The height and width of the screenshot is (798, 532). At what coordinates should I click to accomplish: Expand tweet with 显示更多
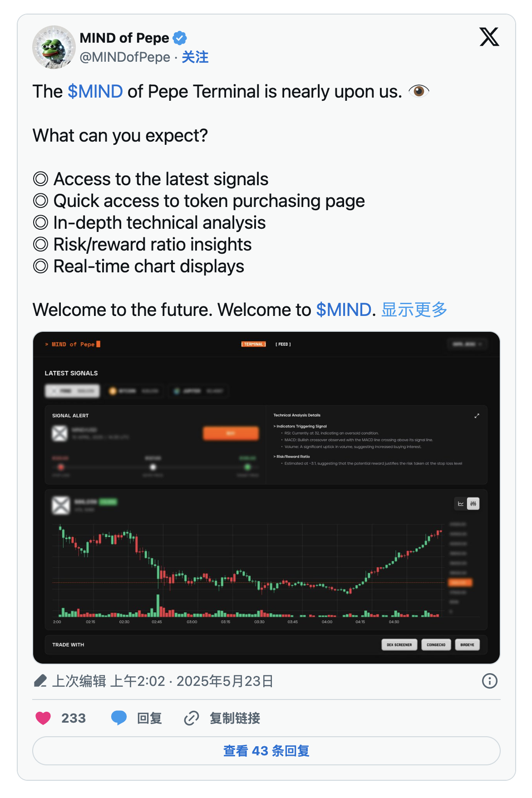[414, 310]
